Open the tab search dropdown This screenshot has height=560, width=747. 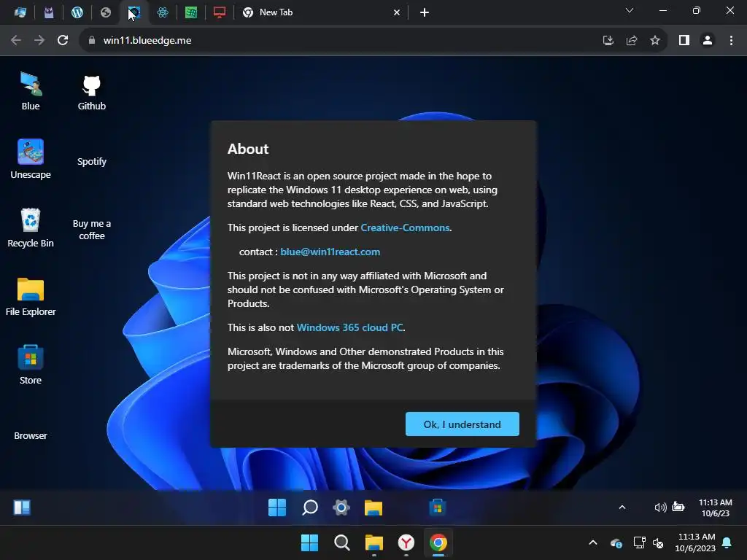pyautogui.click(x=630, y=10)
